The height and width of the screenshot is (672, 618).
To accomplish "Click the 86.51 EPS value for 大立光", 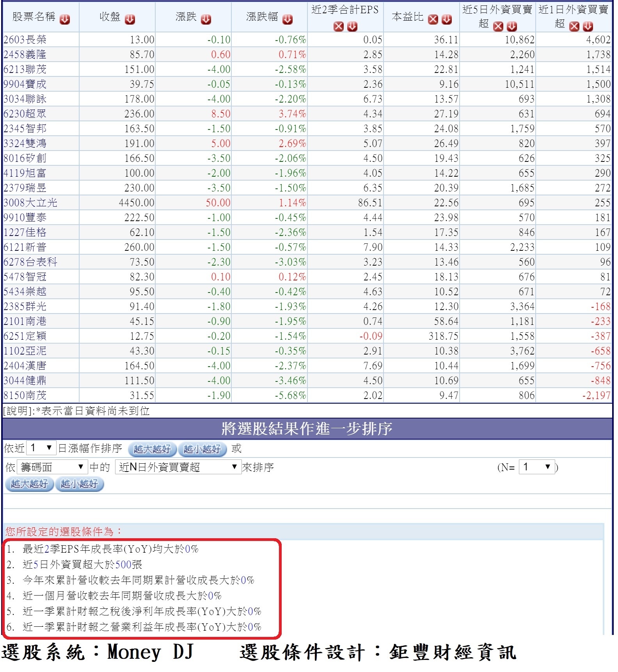I will click(370, 202).
